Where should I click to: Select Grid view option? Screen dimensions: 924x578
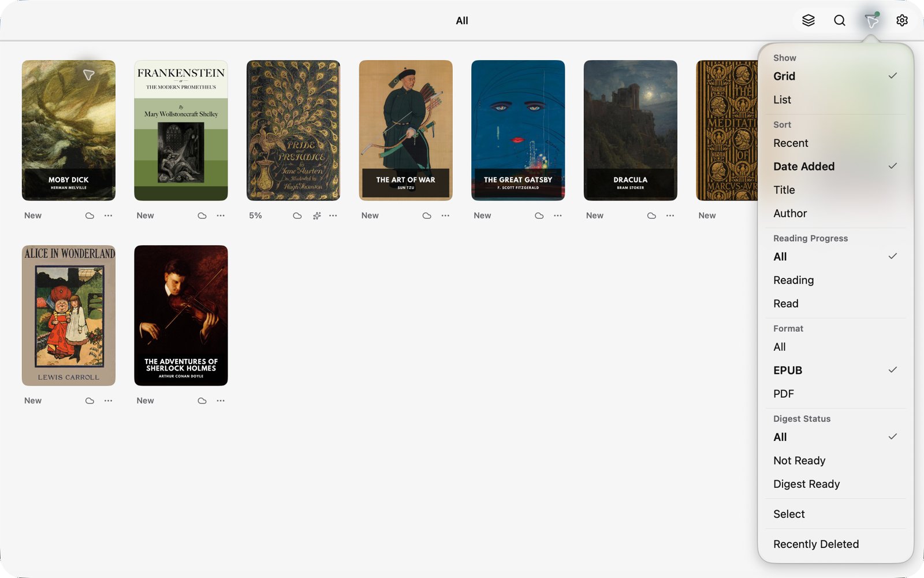point(835,76)
